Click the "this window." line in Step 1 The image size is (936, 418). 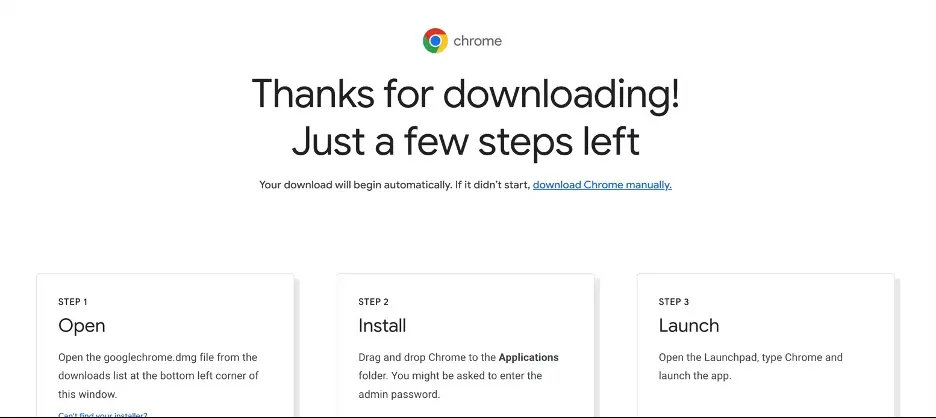[x=88, y=394]
